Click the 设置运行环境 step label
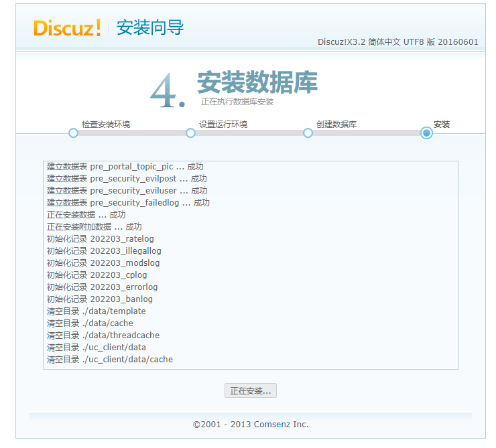Image resolution: width=496 pixels, height=448 pixels. (x=223, y=124)
